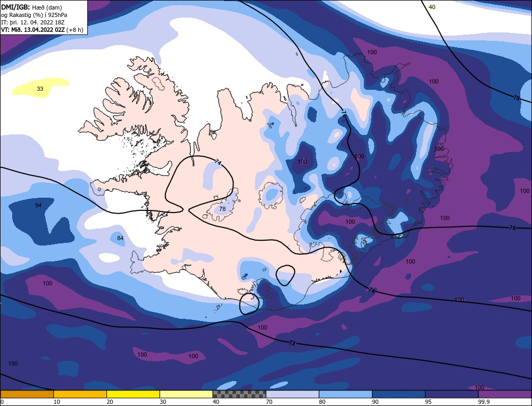Click the '70' legend tick label

[x=269, y=402]
